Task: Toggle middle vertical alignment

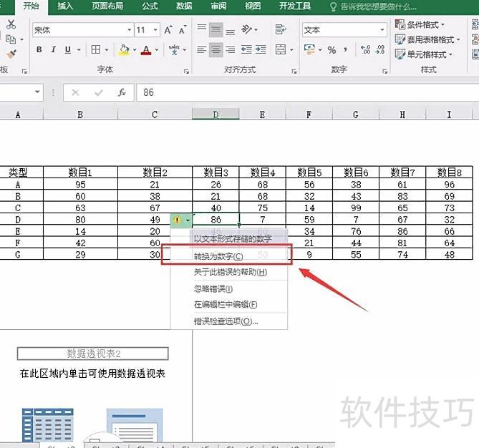Action: (216, 29)
